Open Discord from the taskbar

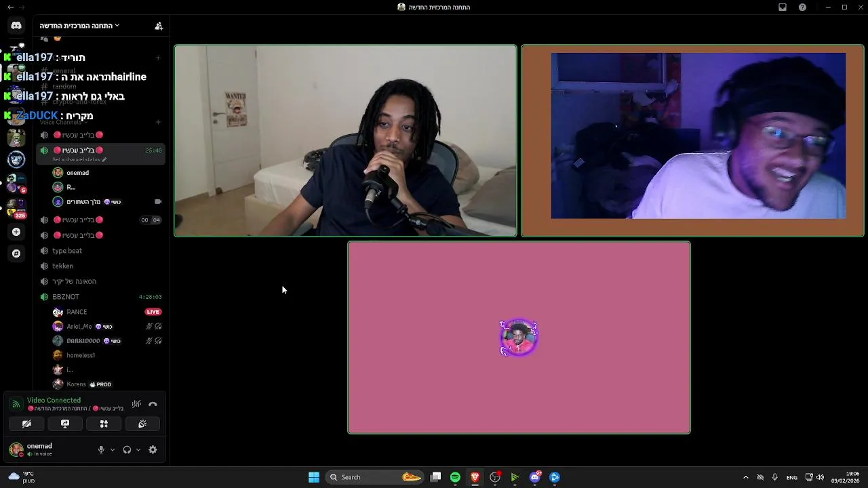[535, 477]
